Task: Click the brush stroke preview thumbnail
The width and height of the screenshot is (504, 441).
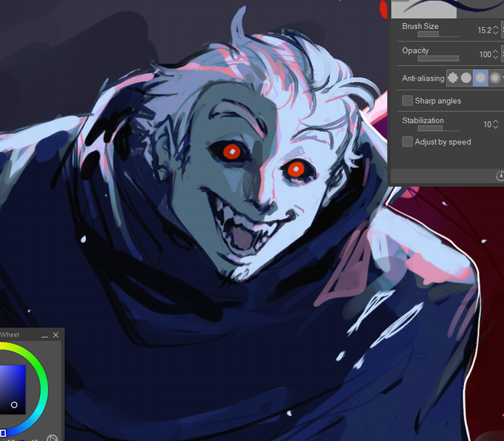Action: [448, 9]
